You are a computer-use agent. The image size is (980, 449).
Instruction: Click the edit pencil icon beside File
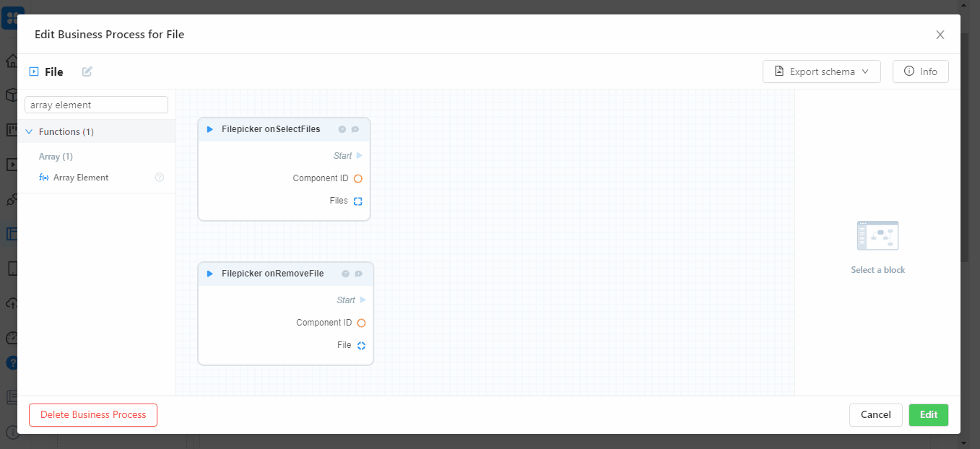click(x=87, y=71)
